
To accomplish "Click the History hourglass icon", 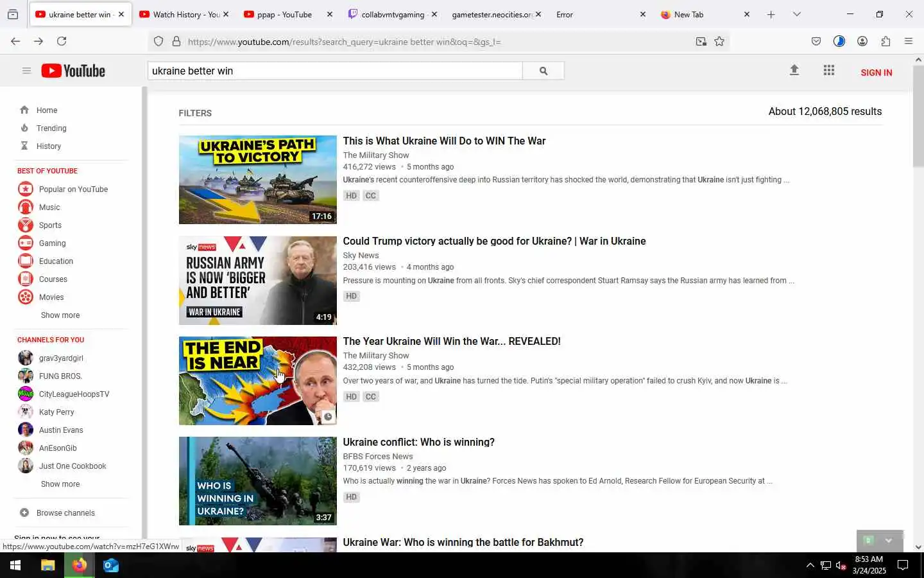I will coord(24,146).
